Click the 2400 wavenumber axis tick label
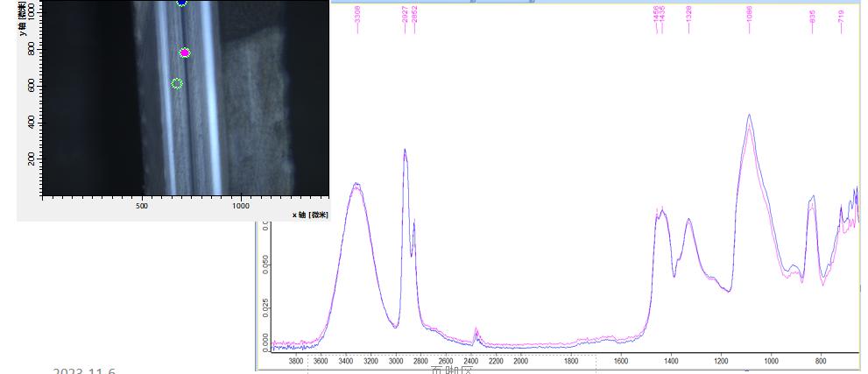Image resolution: width=868 pixels, height=374 pixels. [x=471, y=361]
